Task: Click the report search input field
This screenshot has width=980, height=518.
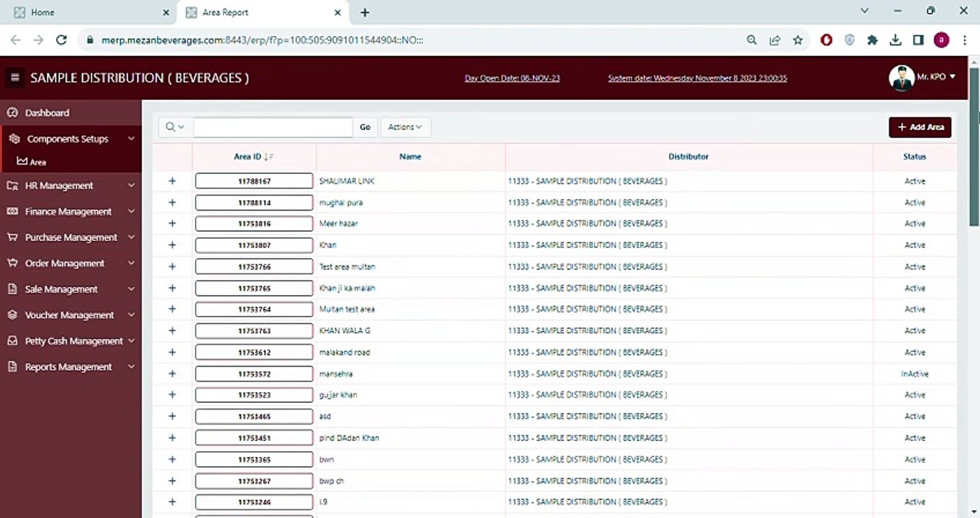Action: tap(273, 127)
